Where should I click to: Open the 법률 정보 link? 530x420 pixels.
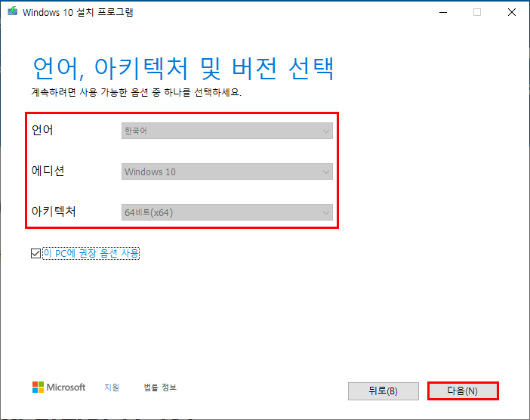[x=160, y=388]
